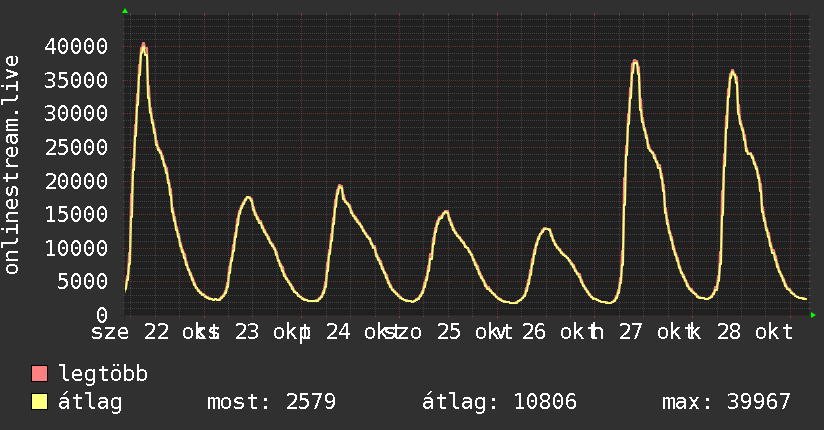The width and height of the screenshot is (824, 430).
Task: Click the 35000 y-axis label
Action: (x=76, y=80)
